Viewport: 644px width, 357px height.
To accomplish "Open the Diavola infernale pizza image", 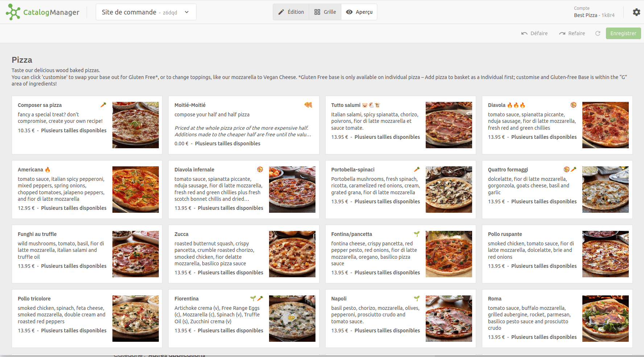I will [x=292, y=190].
